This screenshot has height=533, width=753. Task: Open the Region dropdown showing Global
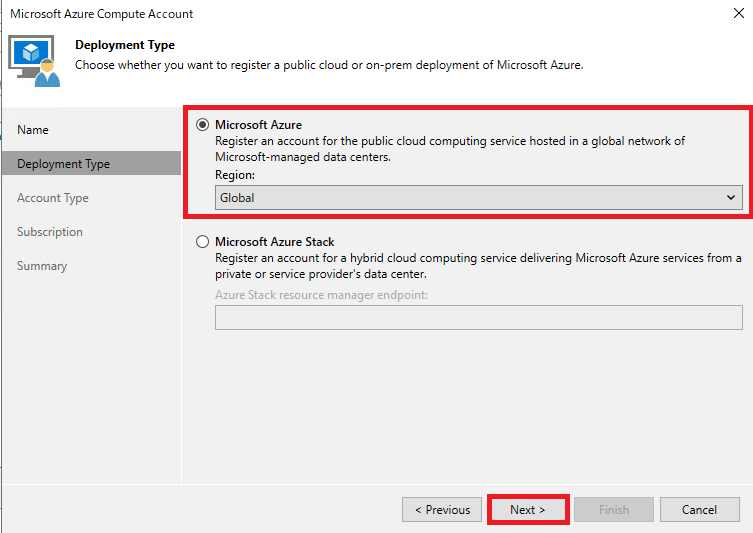pyautogui.click(x=478, y=198)
